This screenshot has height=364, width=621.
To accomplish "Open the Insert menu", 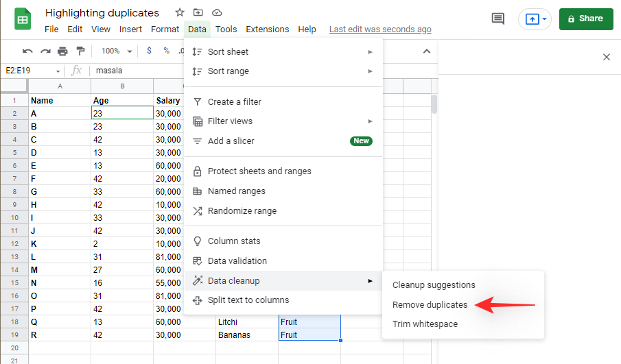I will [130, 29].
